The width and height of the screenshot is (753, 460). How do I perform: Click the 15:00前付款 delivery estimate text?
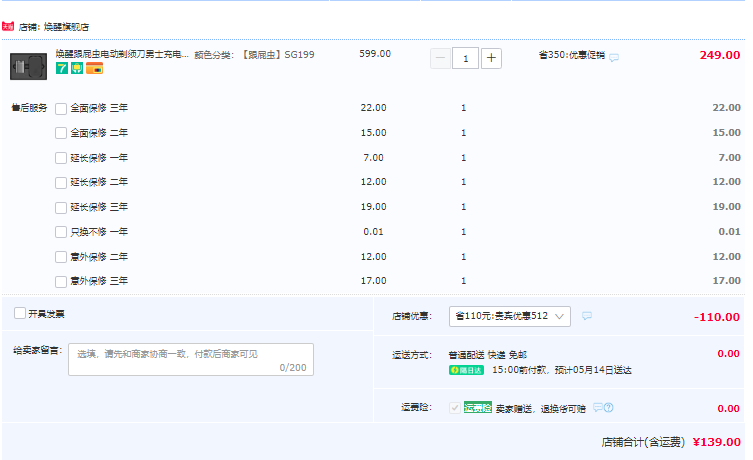click(561, 370)
